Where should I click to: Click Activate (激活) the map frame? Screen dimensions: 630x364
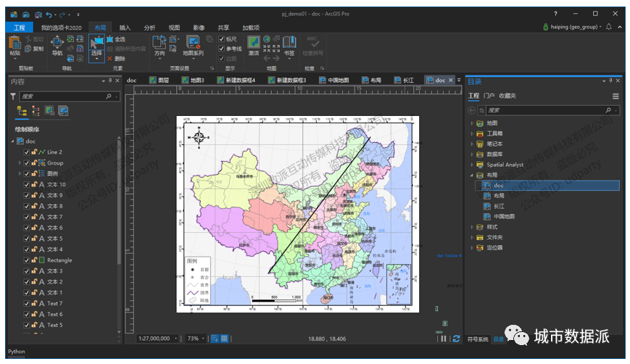(254, 46)
